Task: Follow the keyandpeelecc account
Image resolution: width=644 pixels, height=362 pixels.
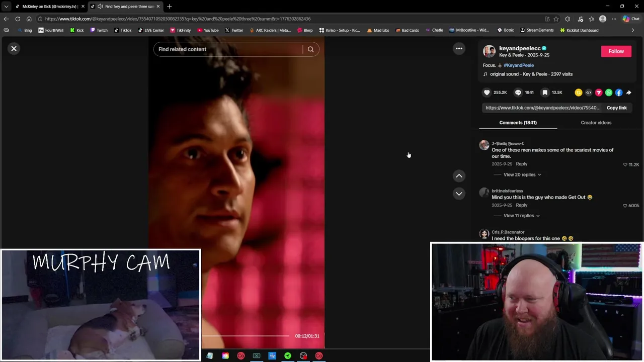Action: (616, 51)
